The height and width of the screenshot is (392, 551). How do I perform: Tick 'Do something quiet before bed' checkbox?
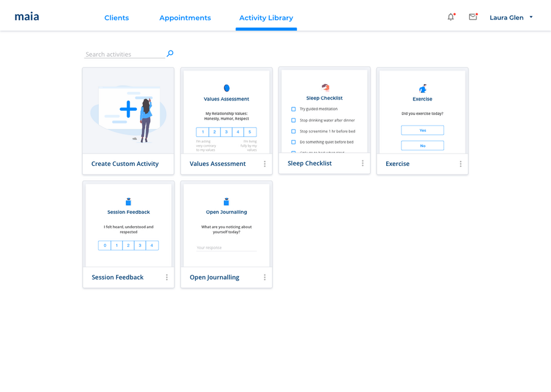point(293,142)
